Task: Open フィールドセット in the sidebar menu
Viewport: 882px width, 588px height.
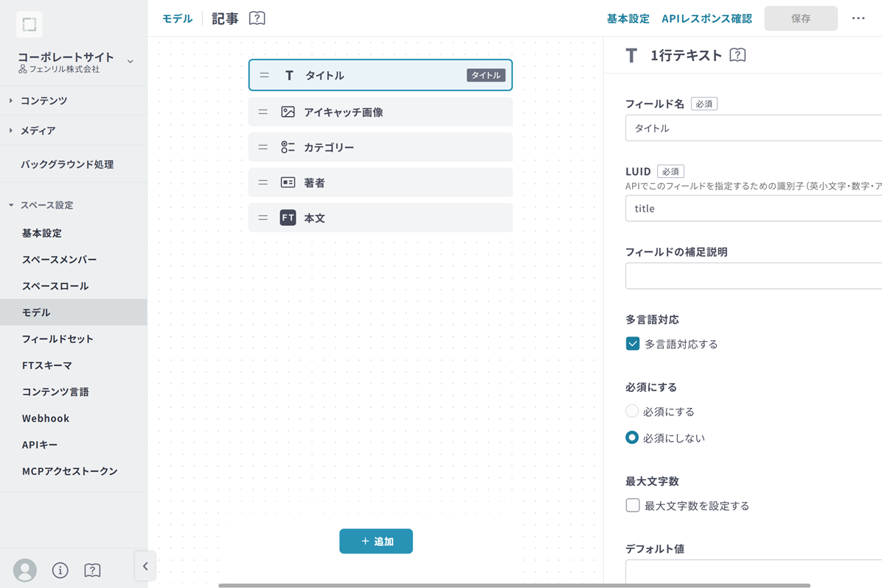Action: click(57, 339)
